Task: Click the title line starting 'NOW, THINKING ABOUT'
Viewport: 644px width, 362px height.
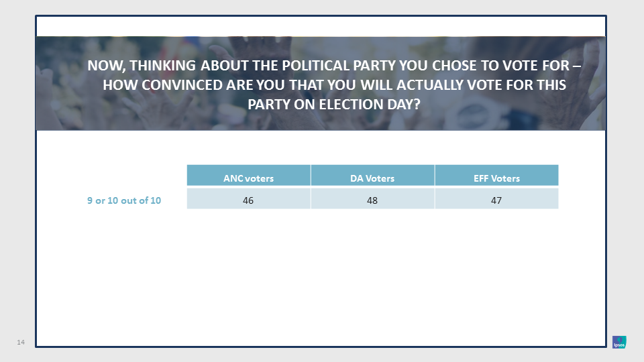Action: (x=334, y=66)
